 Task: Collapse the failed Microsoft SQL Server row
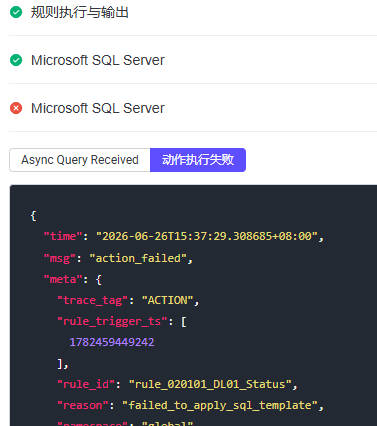[193, 108]
